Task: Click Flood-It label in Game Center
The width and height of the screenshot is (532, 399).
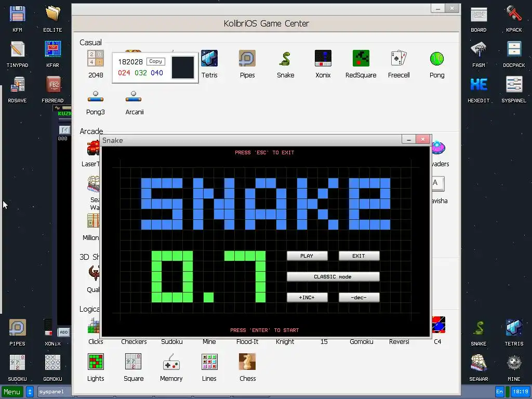Action: point(247,342)
